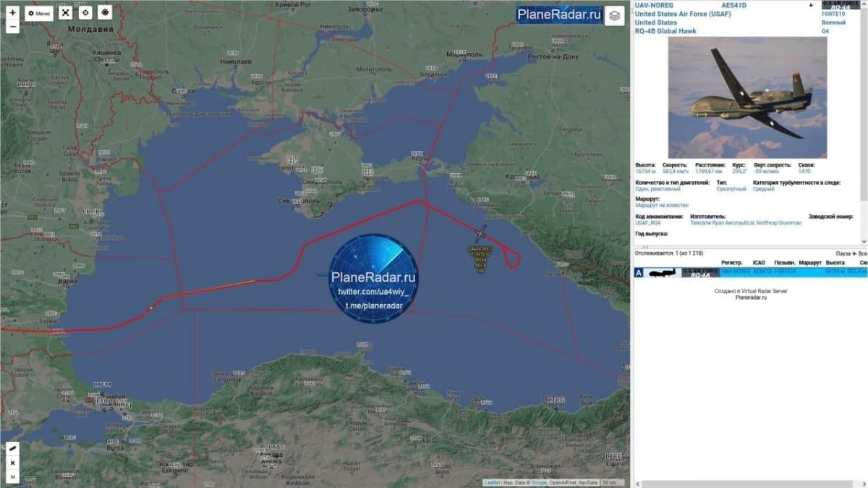Open the Leaflet attribution link
Viewport: 868px width, 488px height.
492,482
